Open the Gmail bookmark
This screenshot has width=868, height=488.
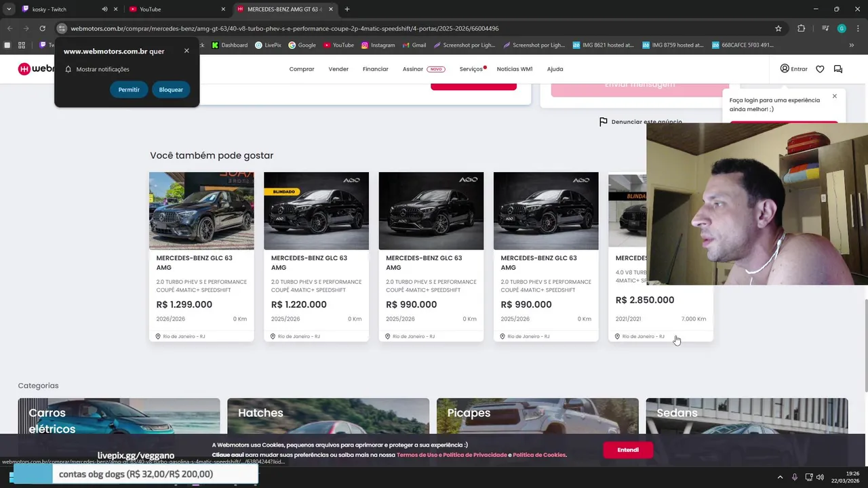414,45
